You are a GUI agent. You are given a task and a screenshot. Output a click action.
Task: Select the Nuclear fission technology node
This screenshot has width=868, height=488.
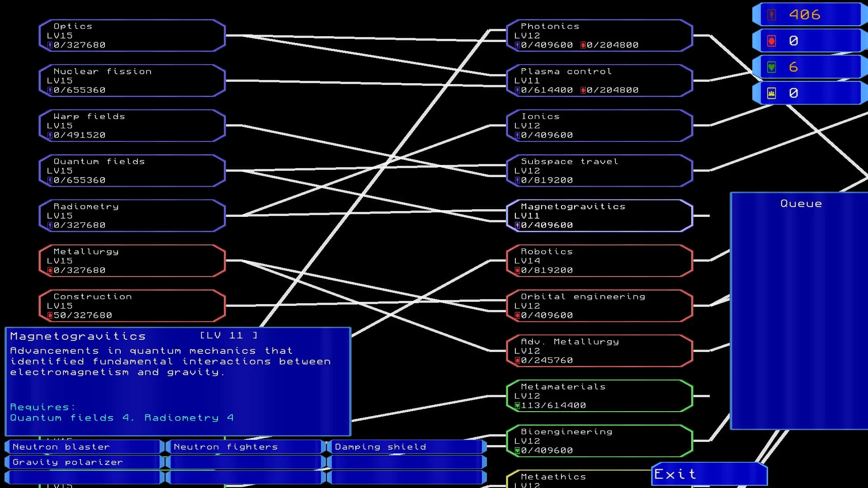(132, 80)
